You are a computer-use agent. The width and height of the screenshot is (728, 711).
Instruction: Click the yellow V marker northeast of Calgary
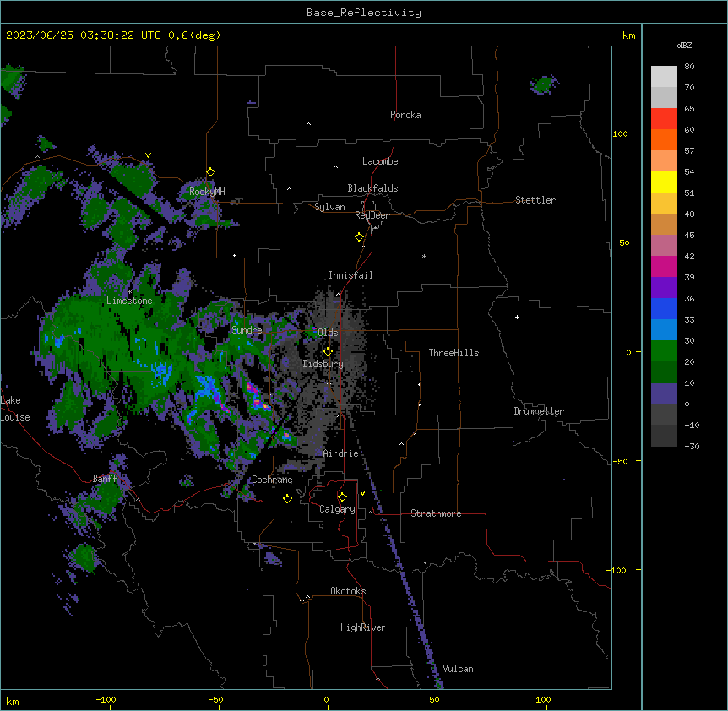(362, 493)
